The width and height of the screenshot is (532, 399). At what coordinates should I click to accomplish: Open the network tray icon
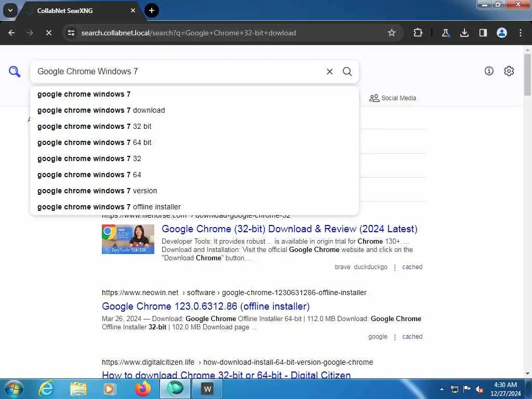tap(454, 389)
